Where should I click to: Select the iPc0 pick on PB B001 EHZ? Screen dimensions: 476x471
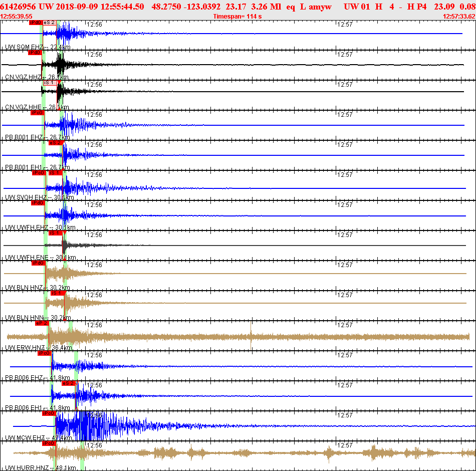(37, 113)
